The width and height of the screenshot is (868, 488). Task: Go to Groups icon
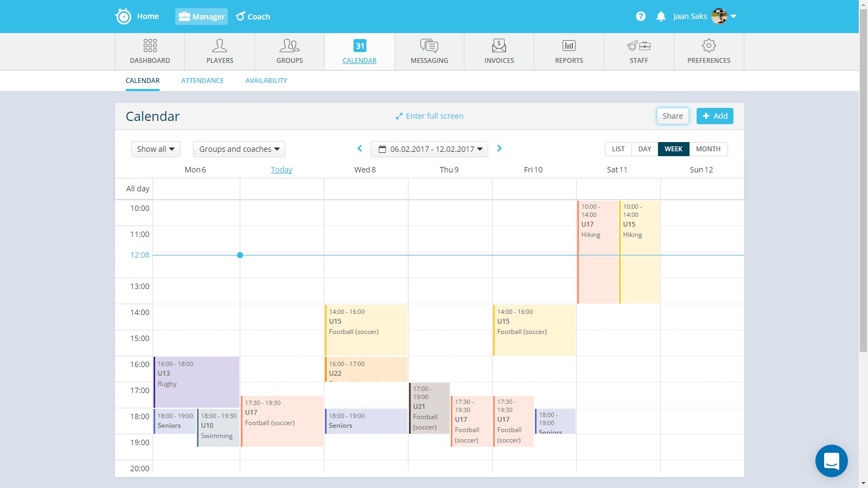(290, 46)
